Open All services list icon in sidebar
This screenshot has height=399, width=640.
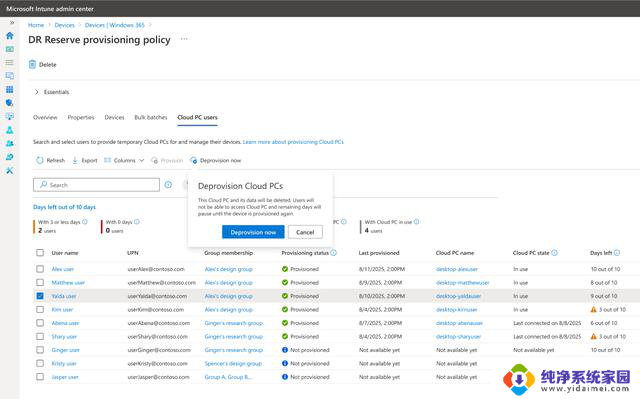[10, 62]
